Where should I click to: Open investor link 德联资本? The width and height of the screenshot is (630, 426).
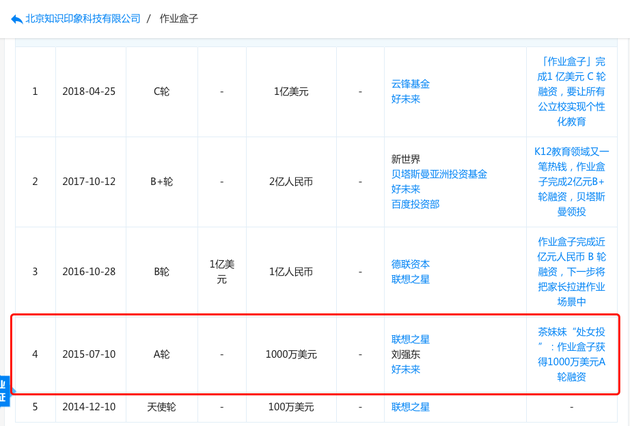pyautogui.click(x=410, y=264)
